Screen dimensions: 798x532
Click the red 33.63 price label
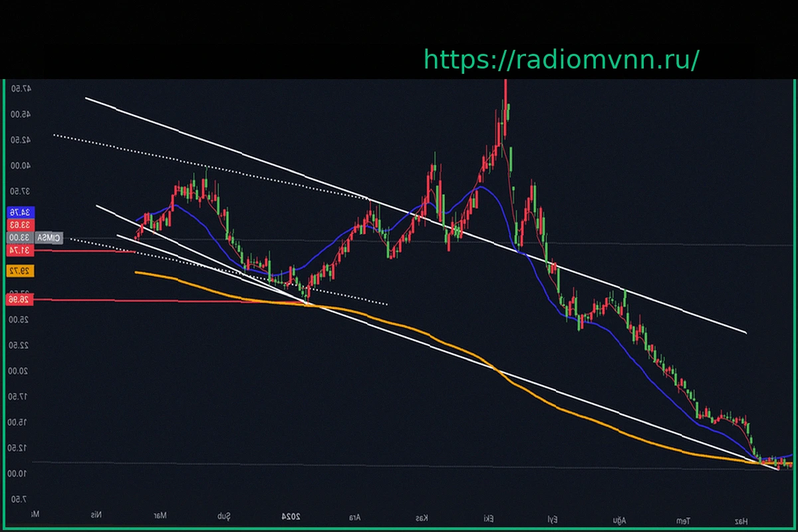pyautogui.click(x=19, y=225)
